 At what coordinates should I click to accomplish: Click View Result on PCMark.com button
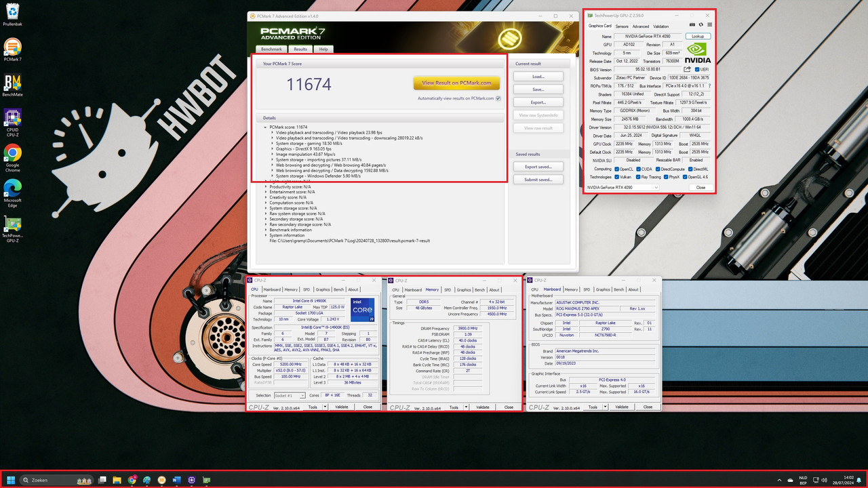point(457,83)
